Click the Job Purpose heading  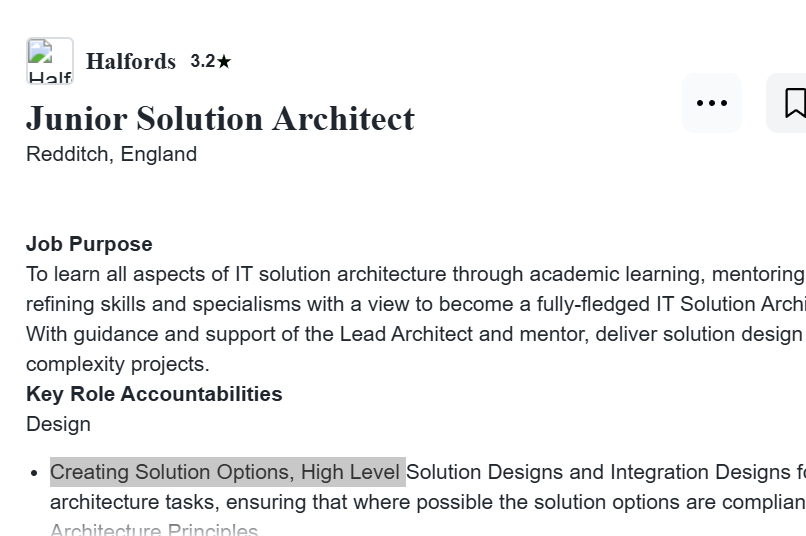click(x=89, y=244)
